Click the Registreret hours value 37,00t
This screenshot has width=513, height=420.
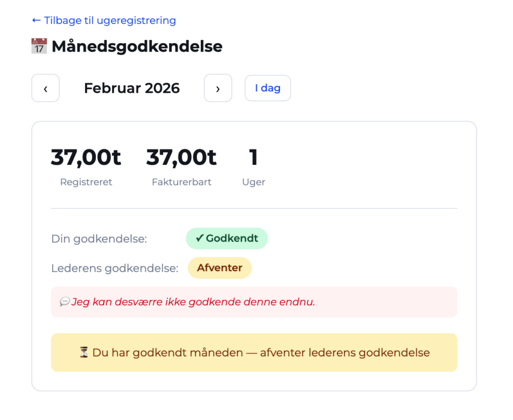tap(86, 157)
